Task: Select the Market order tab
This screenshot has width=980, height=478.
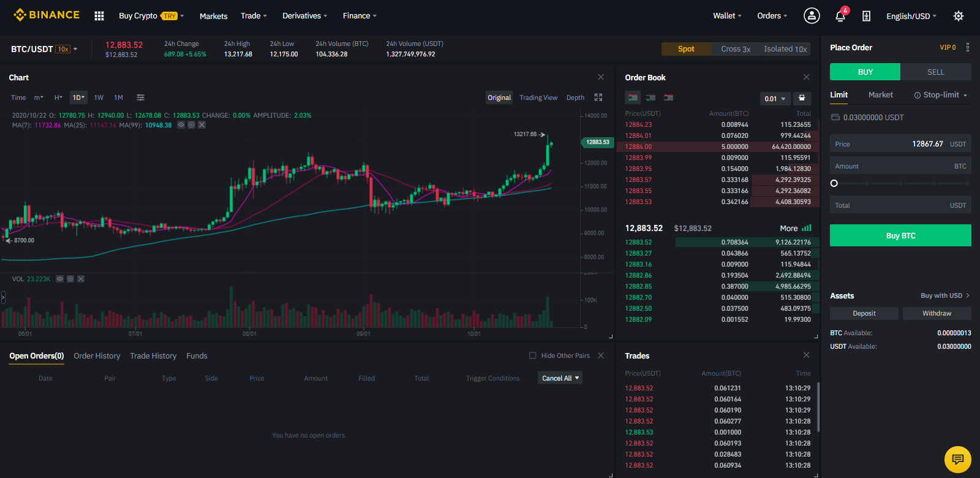Action: click(x=880, y=95)
